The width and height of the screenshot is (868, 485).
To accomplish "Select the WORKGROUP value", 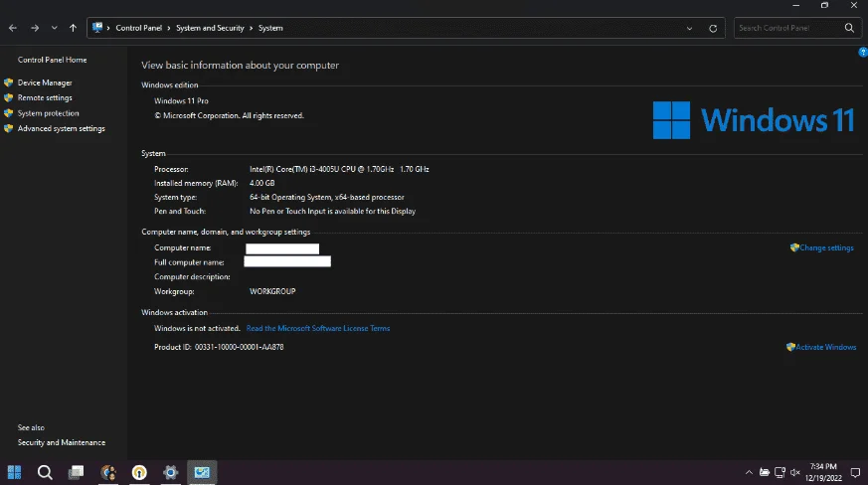I will [x=272, y=291].
